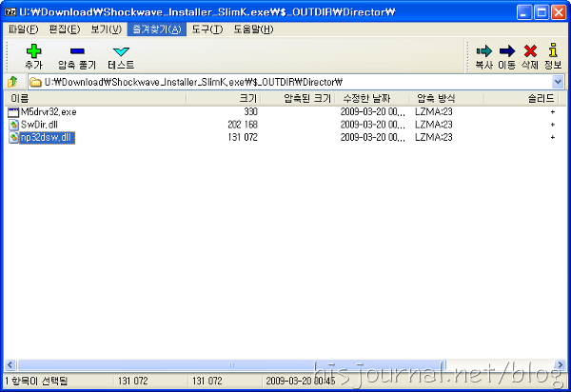Click horizontal scrollbar left arrow
This screenshot has height=392, width=571.
click(x=10, y=364)
